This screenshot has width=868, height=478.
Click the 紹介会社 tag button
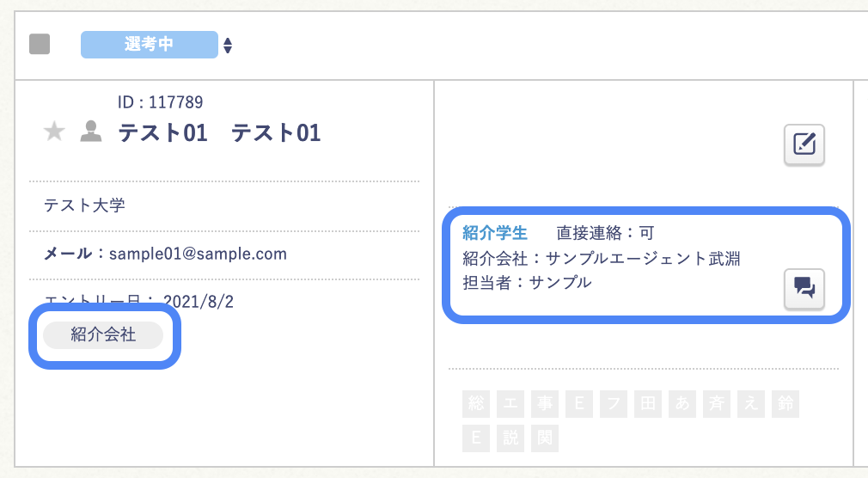(103, 335)
